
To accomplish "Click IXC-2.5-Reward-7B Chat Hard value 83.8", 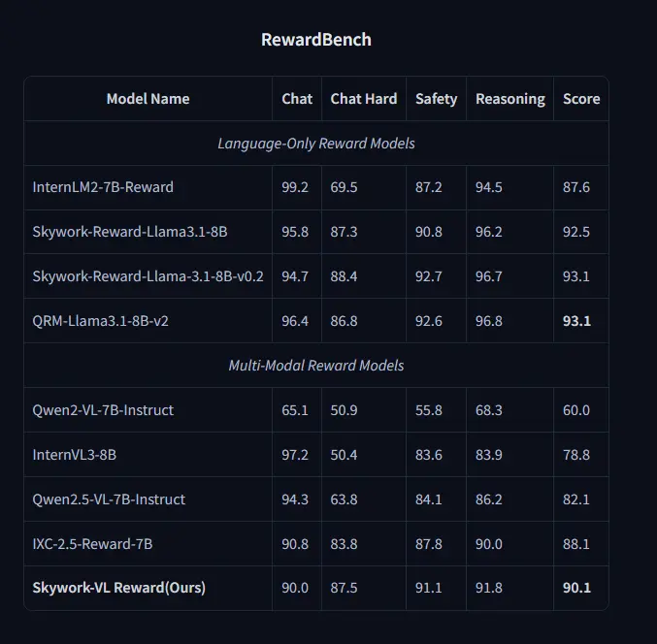I will click(x=344, y=544).
